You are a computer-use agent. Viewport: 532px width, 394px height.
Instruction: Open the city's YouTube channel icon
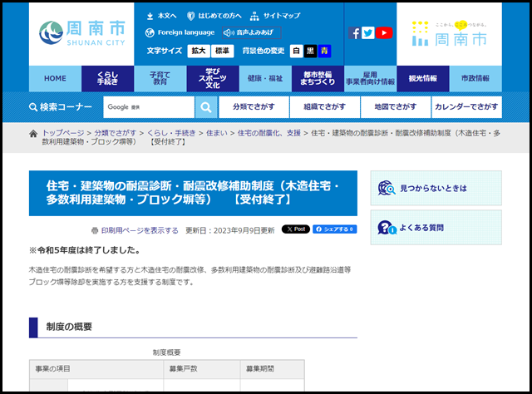click(x=383, y=33)
